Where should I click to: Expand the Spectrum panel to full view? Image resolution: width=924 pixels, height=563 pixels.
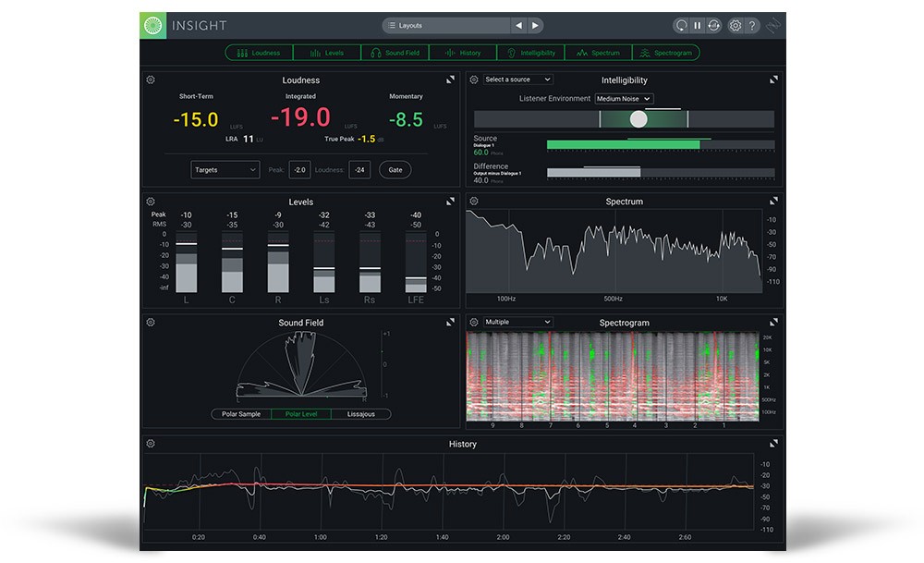point(773,201)
